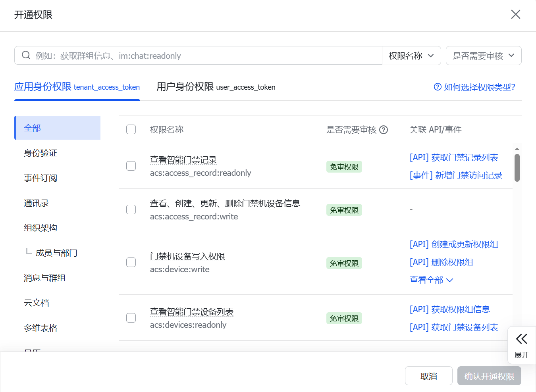Focus the permission search input field
Image resolution: width=536 pixels, height=392 pixels.
206,56
